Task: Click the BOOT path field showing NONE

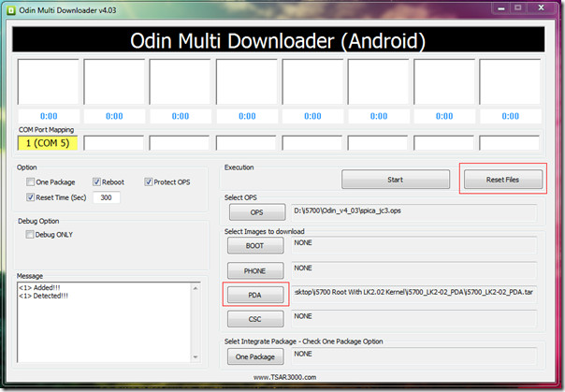Action: tap(414, 244)
